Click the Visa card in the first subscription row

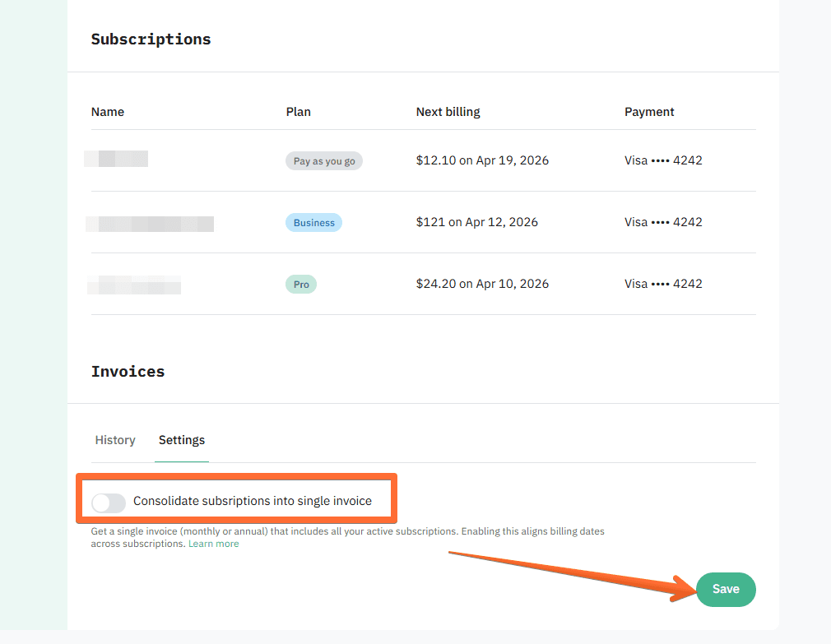pos(663,160)
